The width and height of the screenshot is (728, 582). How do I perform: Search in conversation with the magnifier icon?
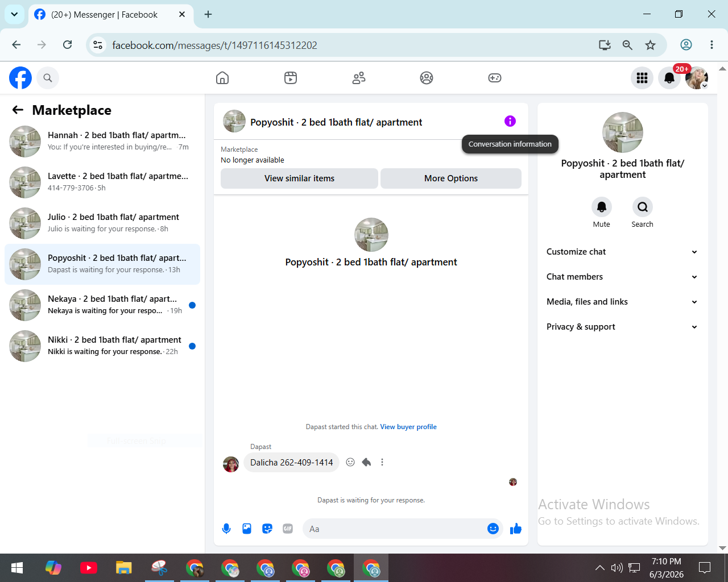point(643,207)
